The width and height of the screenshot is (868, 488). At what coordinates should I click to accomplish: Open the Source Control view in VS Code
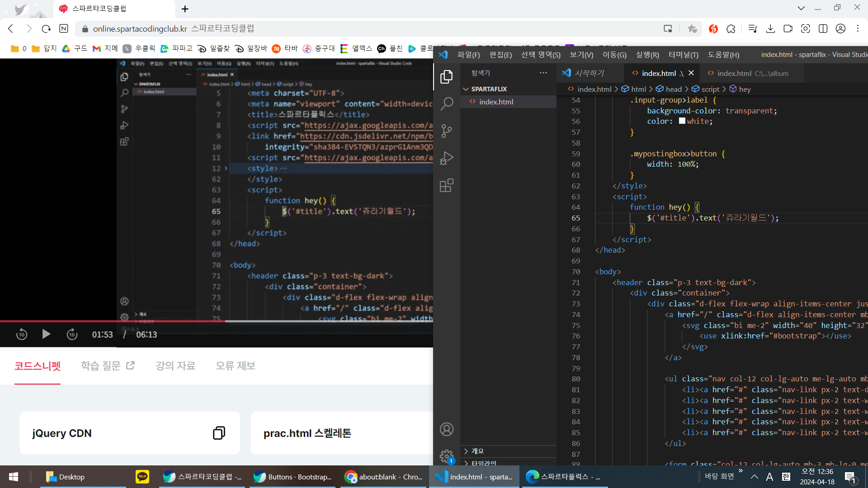tap(447, 131)
